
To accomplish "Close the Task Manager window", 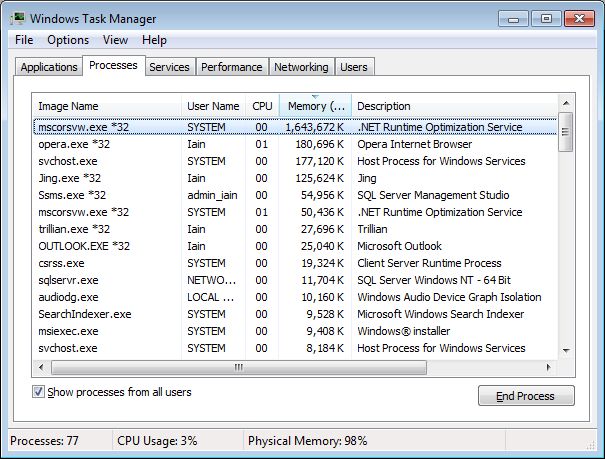I will coord(579,19).
